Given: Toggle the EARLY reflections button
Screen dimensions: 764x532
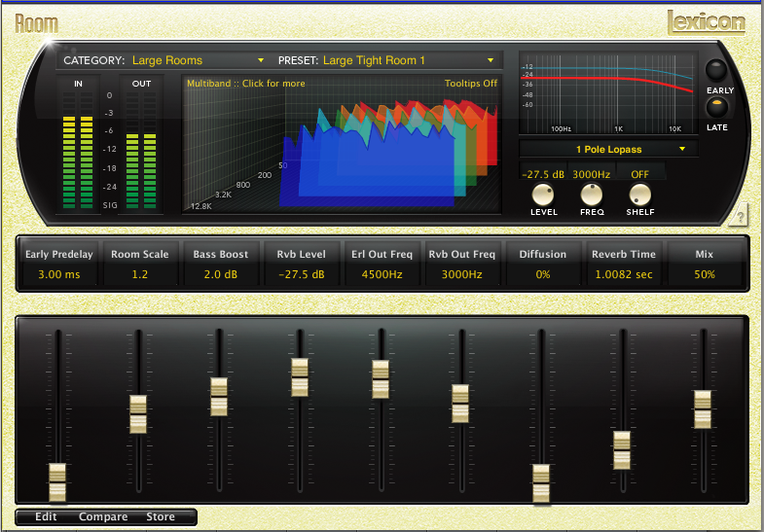Looking at the screenshot, I should pos(717,71).
